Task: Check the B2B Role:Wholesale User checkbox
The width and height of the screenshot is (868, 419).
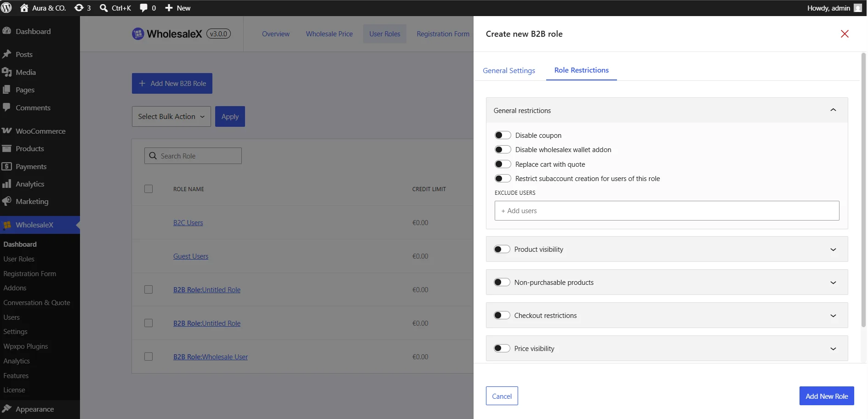Action: [x=148, y=357]
